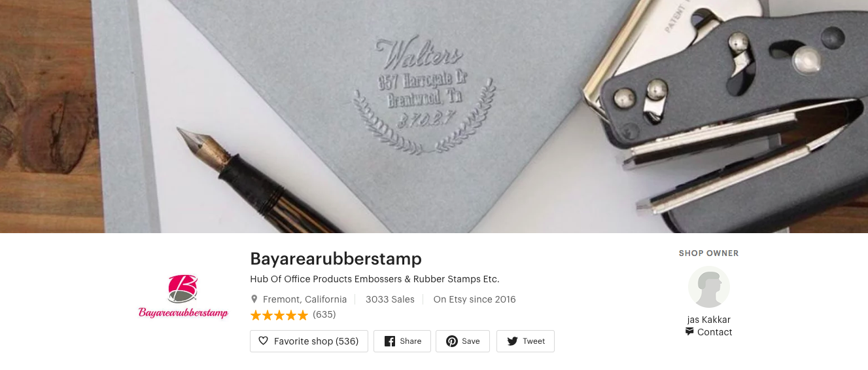Select the Fremont, California location text
This screenshot has width=868, height=370.
[305, 299]
